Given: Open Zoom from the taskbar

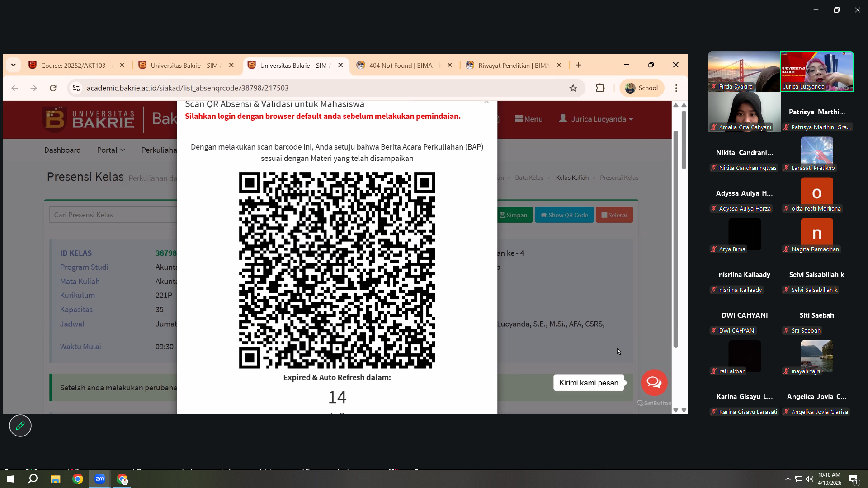Looking at the screenshot, I should 100,479.
